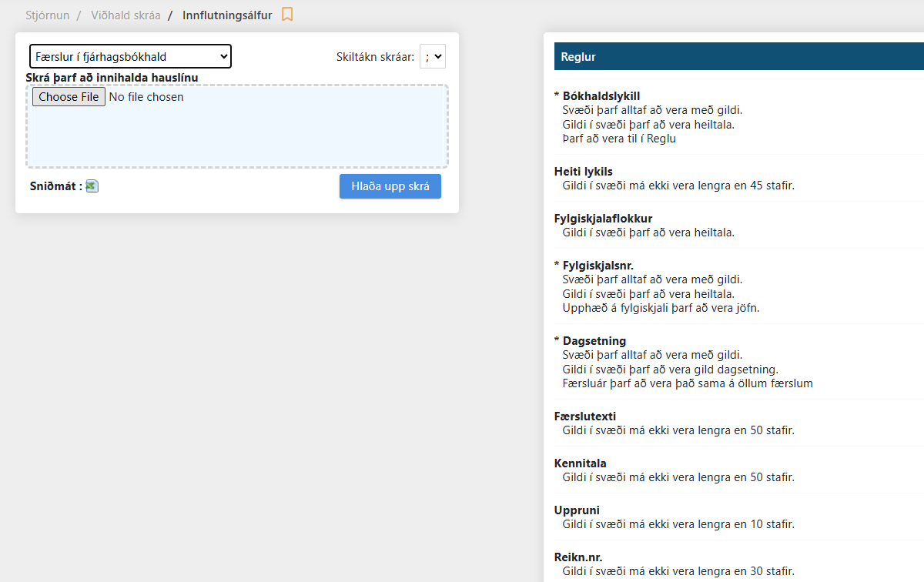
Task: Select the Innflutningsálfur breadcrumb item
Action: point(227,15)
